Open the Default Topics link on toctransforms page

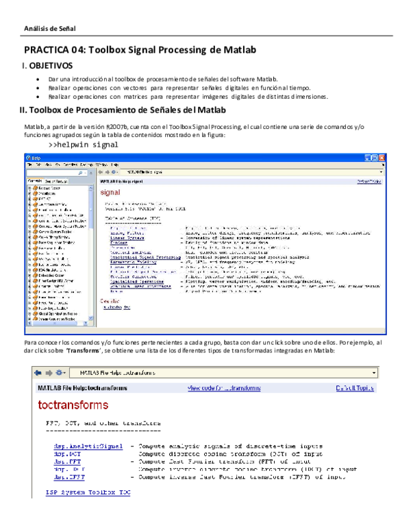355,388
